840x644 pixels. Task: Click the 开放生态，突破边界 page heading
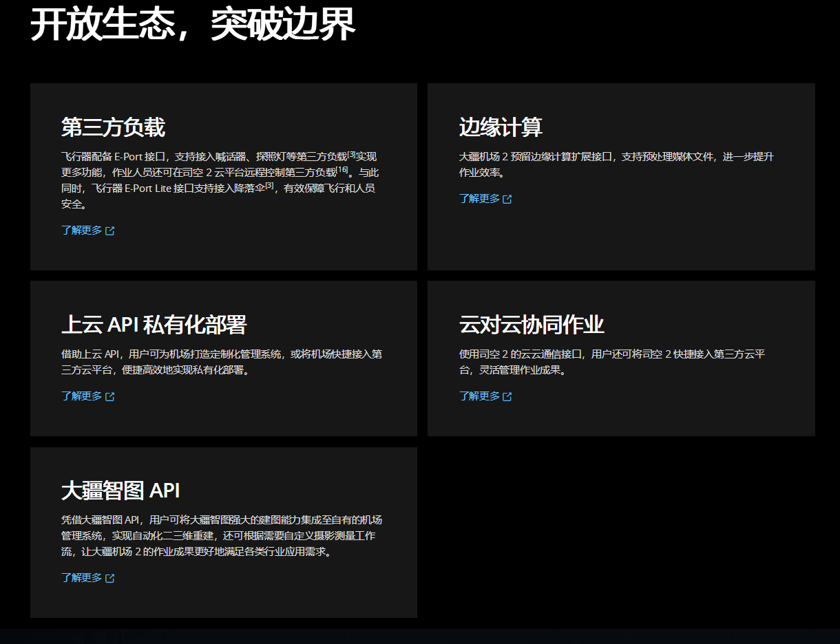click(x=195, y=23)
